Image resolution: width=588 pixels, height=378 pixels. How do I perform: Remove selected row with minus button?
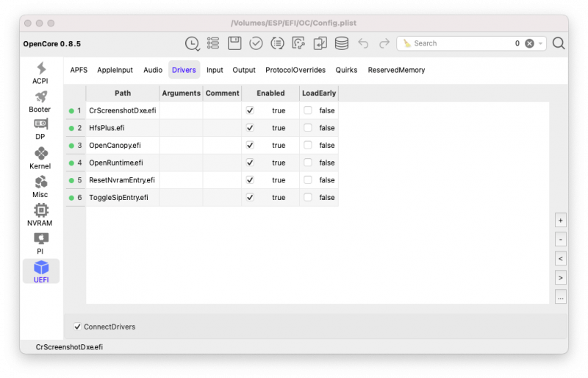(x=560, y=240)
